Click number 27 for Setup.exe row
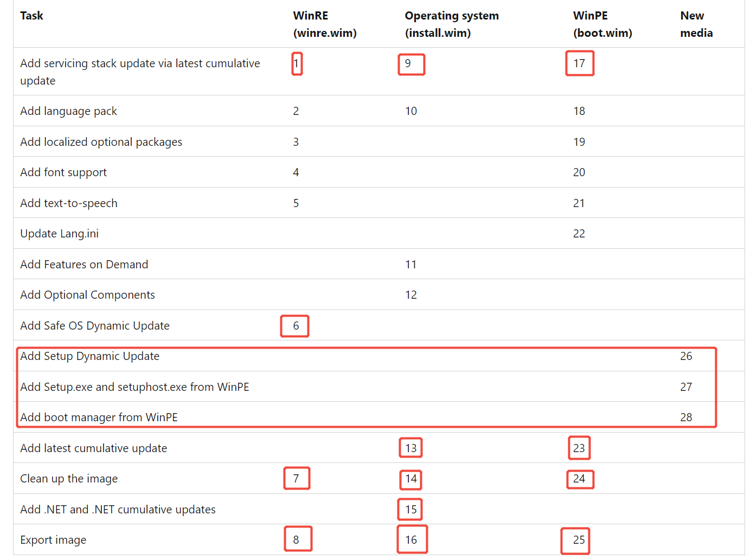Image resolution: width=751 pixels, height=560 pixels. coord(686,387)
